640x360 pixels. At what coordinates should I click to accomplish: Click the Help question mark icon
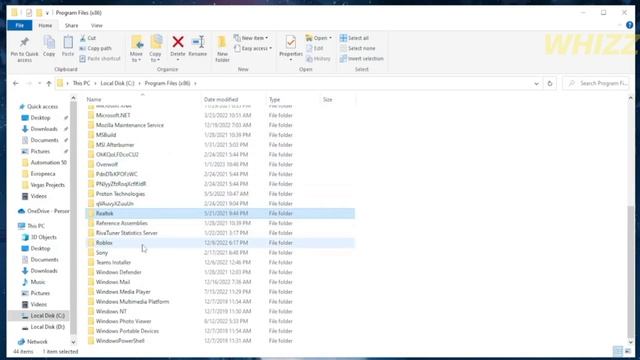pyautogui.click(x=629, y=25)
